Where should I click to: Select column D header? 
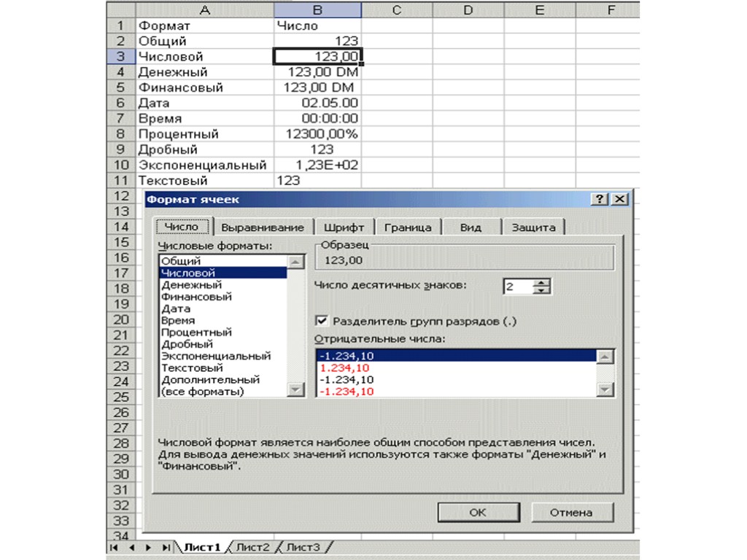[x=468, y=10]
